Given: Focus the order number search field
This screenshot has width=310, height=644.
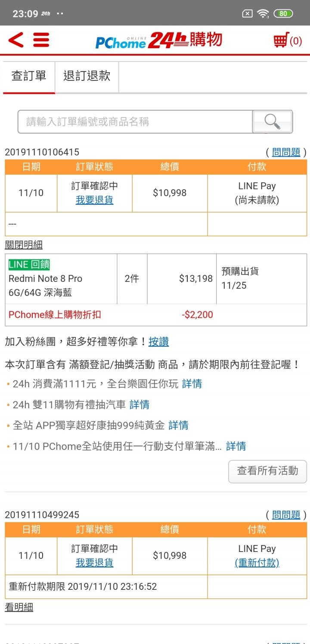Looking at the screenshot, I should point(135,122).
